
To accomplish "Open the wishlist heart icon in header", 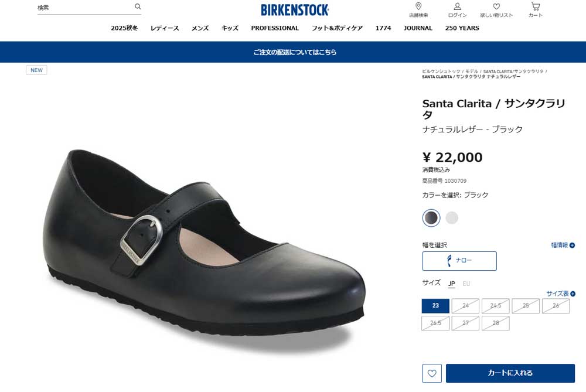I will point(496,6).
